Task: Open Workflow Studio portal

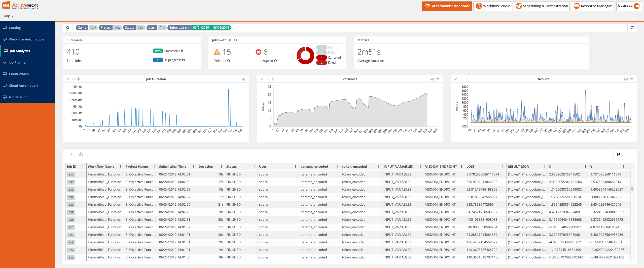Action: (x=493, y=6)
